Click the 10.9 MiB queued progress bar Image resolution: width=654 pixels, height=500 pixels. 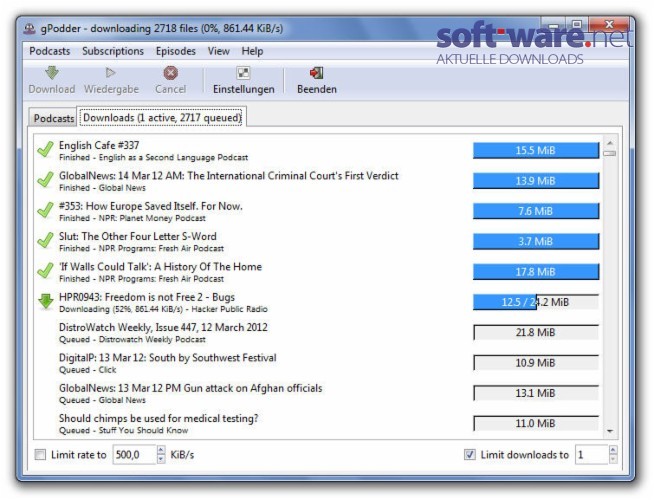(536, 363)
